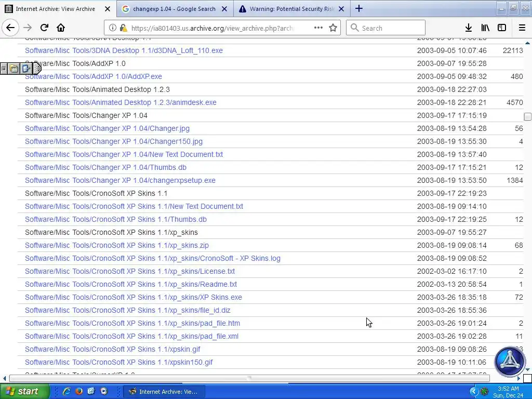Open d3DNA_Loft_110.exe link
Screen dimensions: 532x399
click(124, 50)
